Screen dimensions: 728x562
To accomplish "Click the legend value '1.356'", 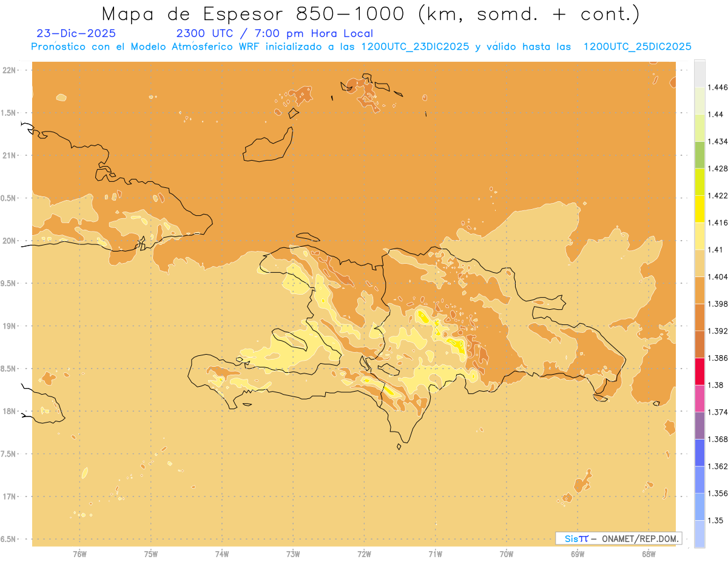I will pyautogui.click(x=718, y=493).
